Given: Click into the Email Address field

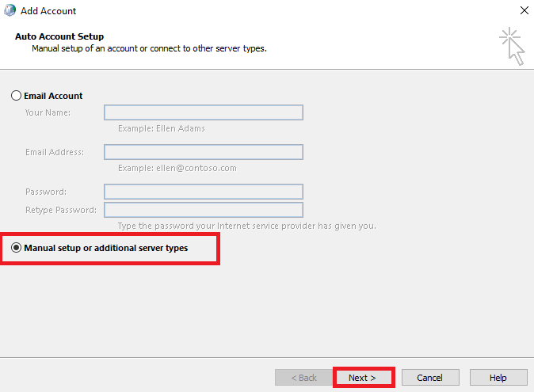Looking at the screenshot, I should point(203,152).
